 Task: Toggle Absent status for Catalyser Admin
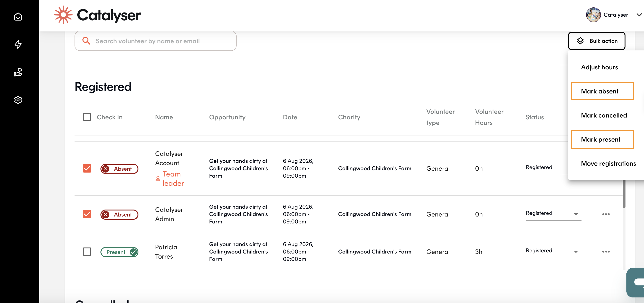(x=119, y=215)
